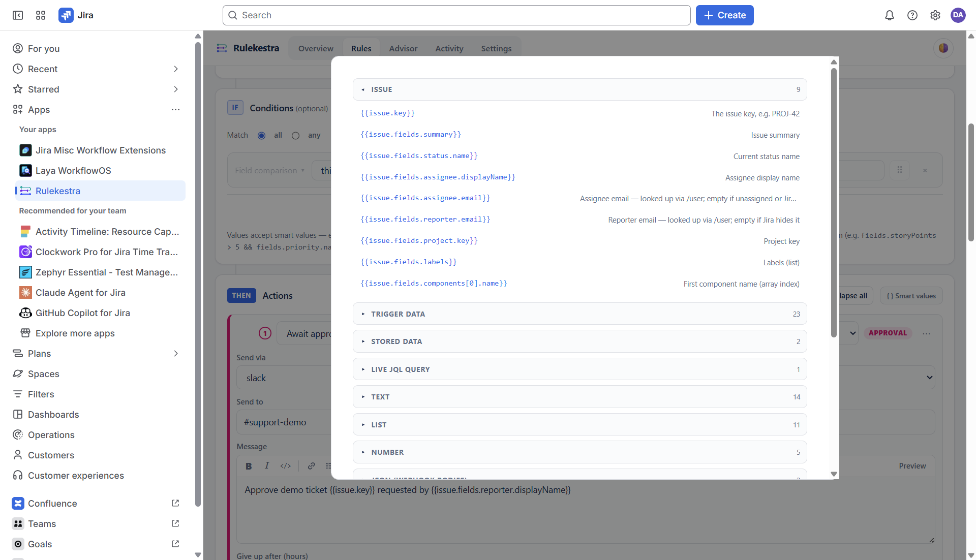Collapse the sidebar panel icon
The image size is (976, 560).
pos(18,15)
